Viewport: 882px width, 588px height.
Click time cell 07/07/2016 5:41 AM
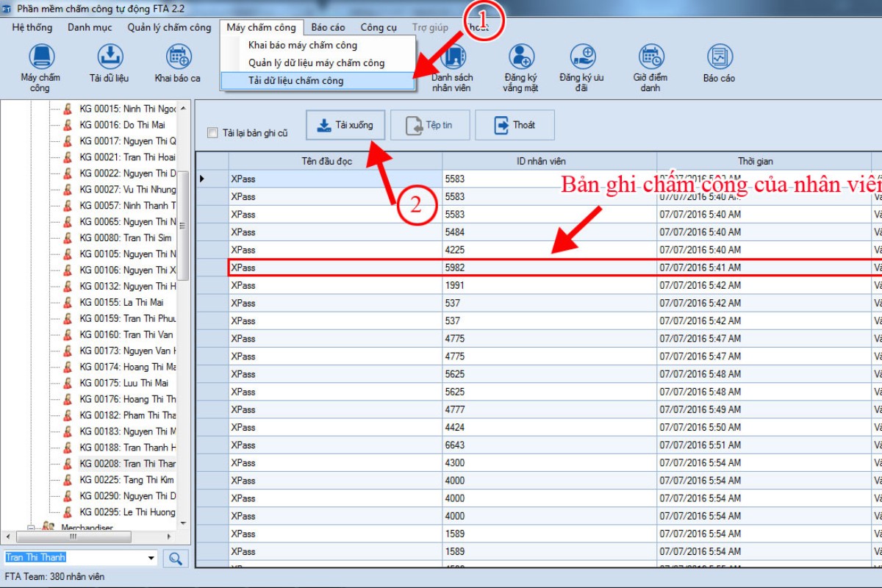coord(764,268)
